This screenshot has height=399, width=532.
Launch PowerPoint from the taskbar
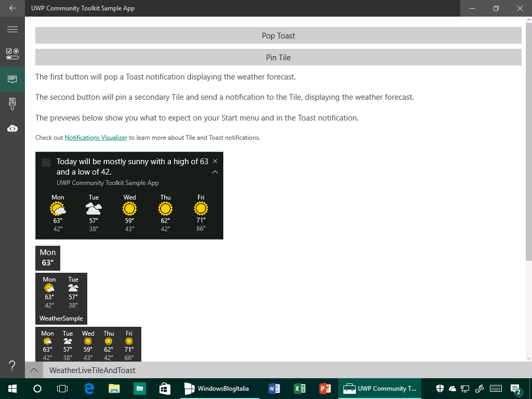pyautogui.click(x=325, y=389)
